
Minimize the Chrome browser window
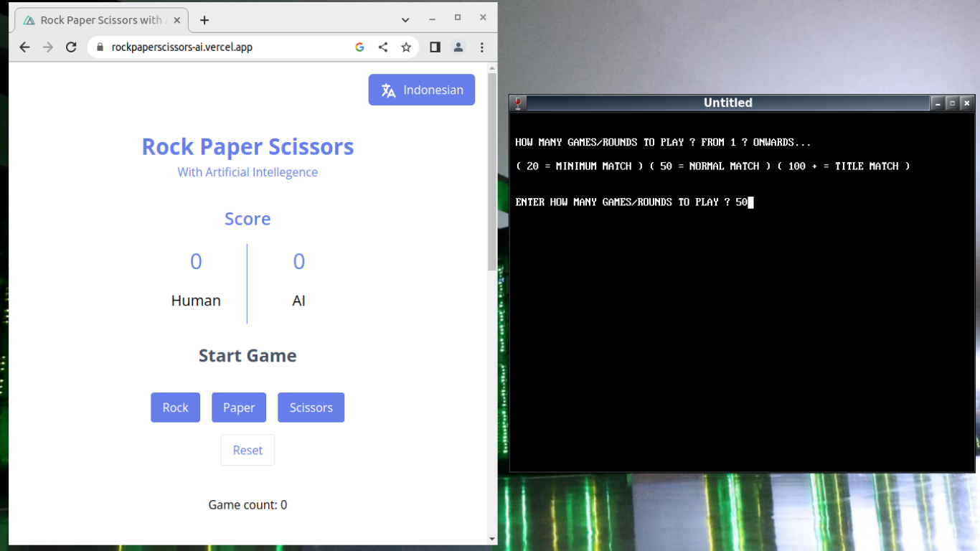tap(432, 18)
